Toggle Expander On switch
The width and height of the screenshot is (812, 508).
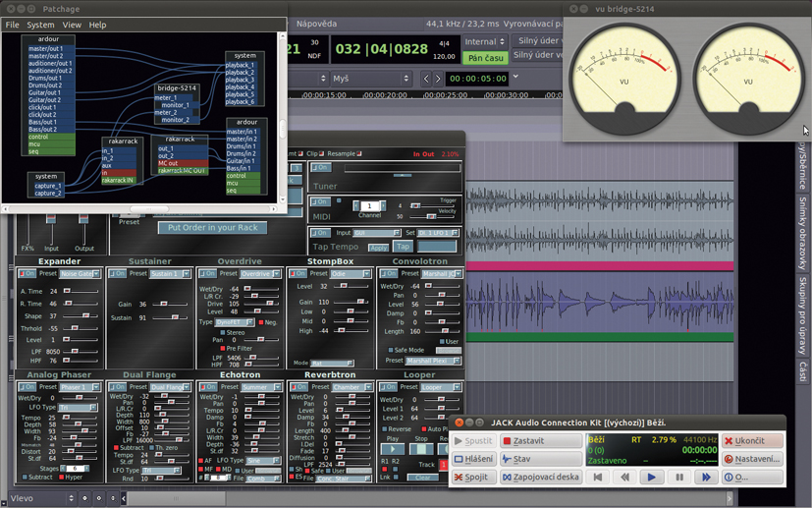[x=27, y=273]
